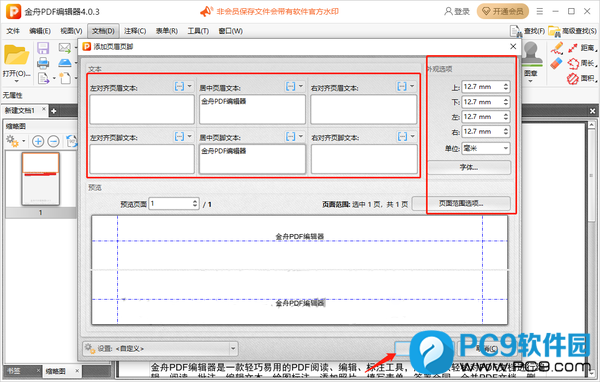The image size is (600, 382).
Task: Open the hamburger menu in title bar
Action: pyautogui.click(x=540, y=11)
